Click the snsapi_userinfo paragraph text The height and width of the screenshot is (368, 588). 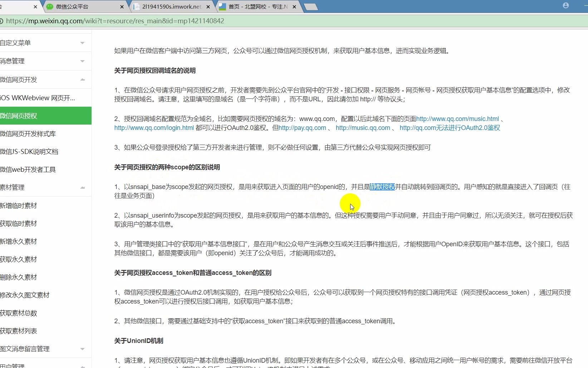click(343, 220)
